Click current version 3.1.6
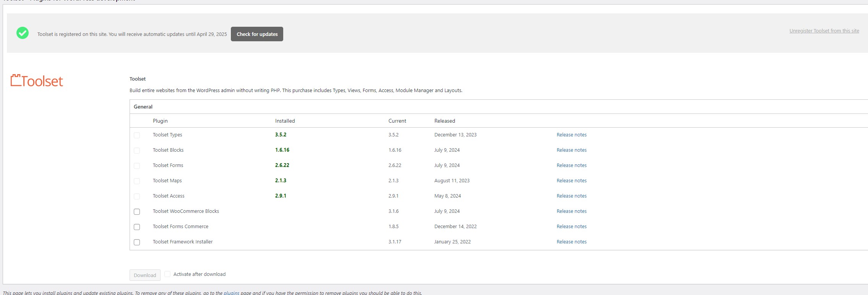Viewport: 868px width, 295px height. click(393, 211)
